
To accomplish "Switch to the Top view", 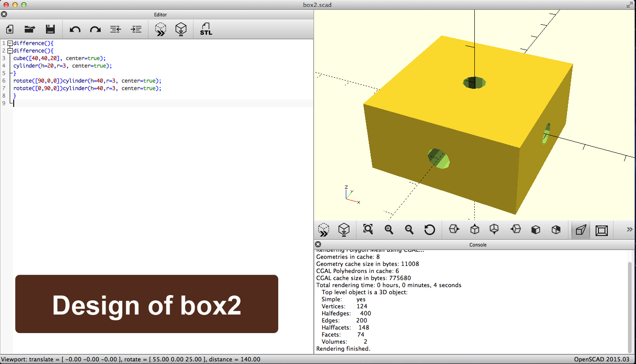I will [474, 229].
